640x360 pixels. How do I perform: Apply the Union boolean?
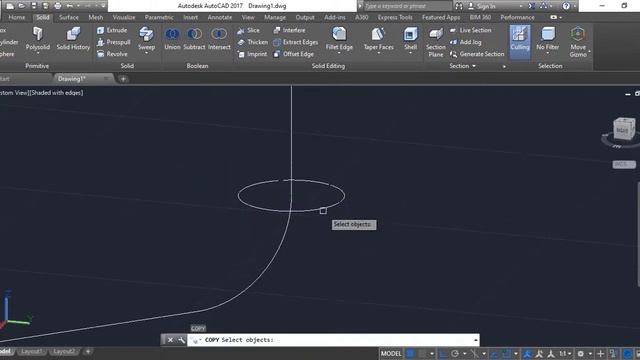[x=172, y=39]
